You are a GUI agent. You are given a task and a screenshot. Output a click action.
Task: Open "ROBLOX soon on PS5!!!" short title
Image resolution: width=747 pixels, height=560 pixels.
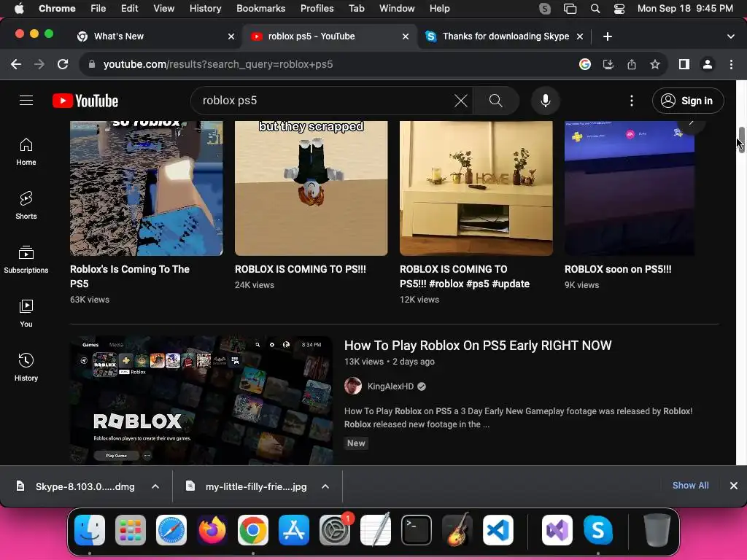(618, 269)
